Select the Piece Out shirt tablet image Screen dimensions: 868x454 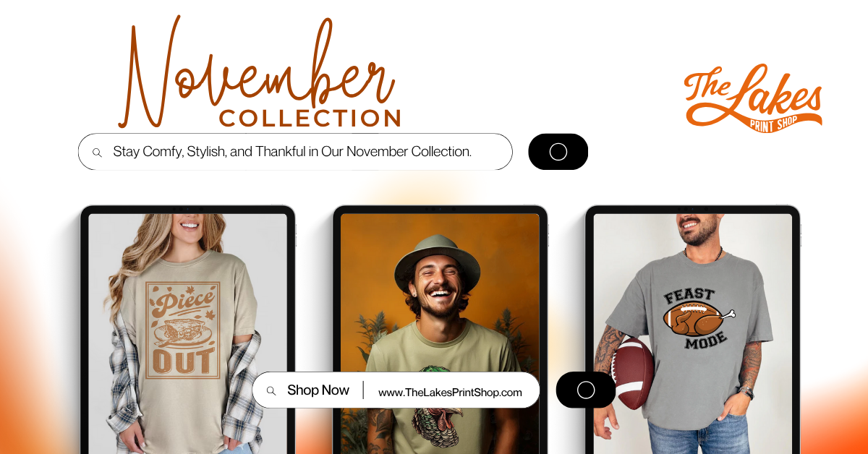click(x=188, y=330)
